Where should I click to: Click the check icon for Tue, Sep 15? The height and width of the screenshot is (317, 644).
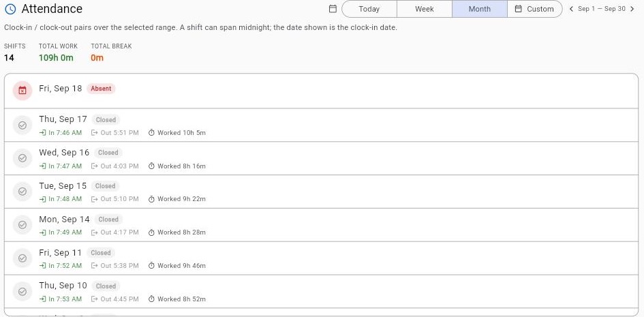tap(22, 192)
